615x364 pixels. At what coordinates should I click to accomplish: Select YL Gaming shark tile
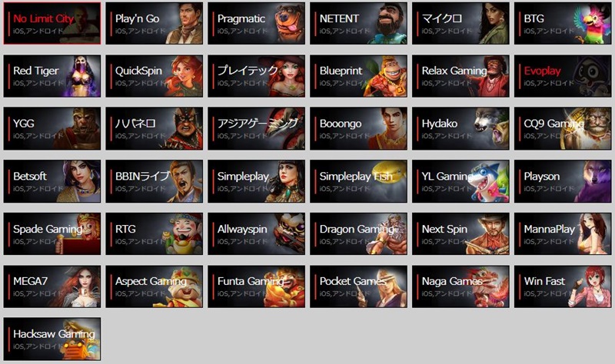click(460, 181)
